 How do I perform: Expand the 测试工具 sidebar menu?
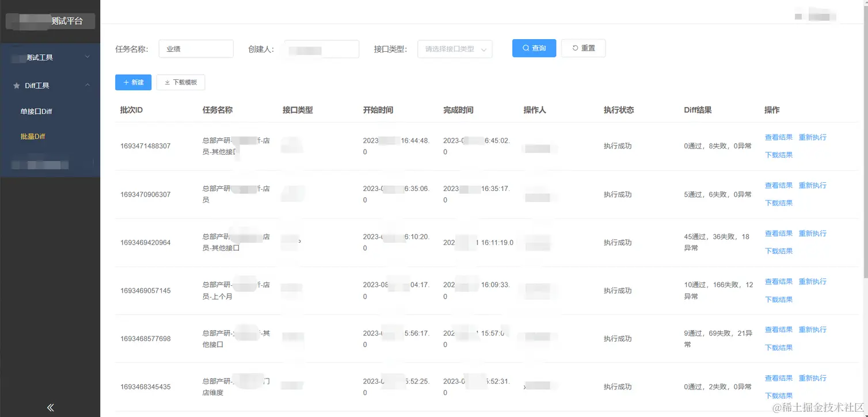coord(50,58)
